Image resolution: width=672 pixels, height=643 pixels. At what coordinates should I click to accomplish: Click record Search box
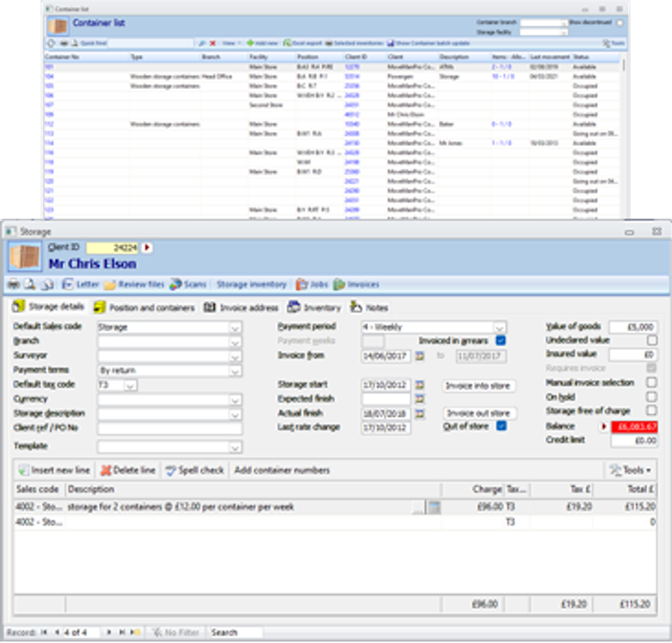click(235, 632)
